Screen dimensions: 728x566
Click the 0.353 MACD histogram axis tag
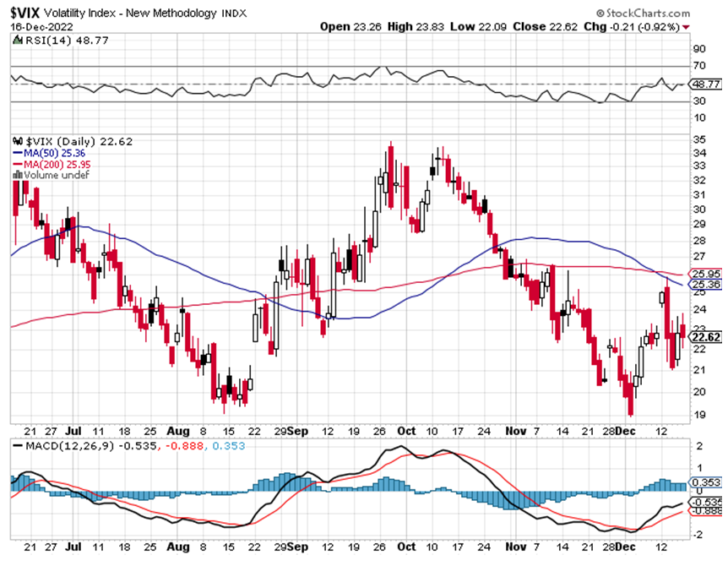pyautogui.click(x=704, y=484)
